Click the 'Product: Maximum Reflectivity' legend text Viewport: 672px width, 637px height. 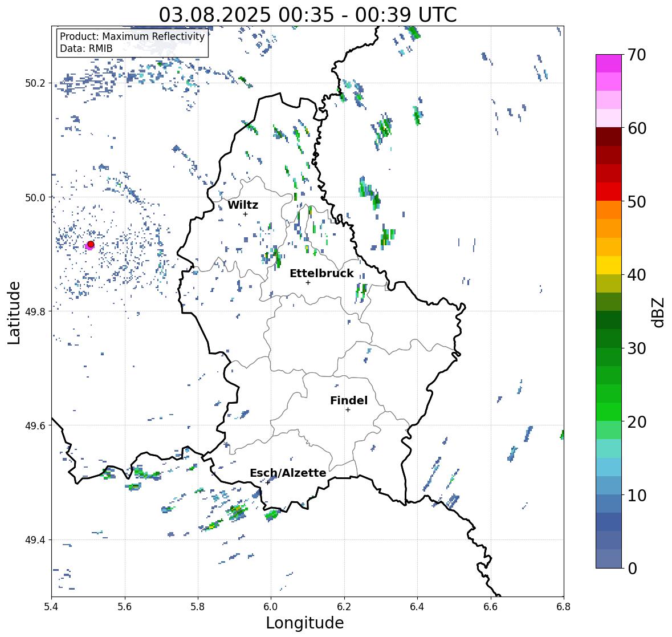pos(132,36)
